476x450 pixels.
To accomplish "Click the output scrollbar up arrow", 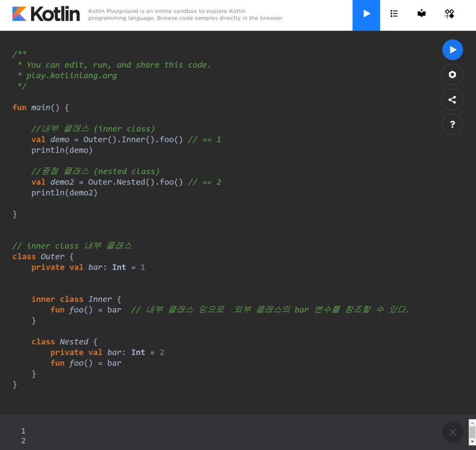I will point(472,423).
